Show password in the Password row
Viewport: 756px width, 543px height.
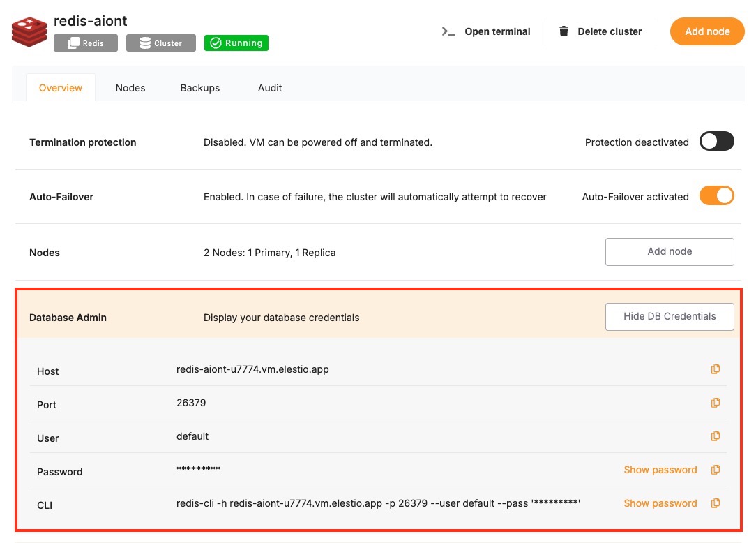660,470
